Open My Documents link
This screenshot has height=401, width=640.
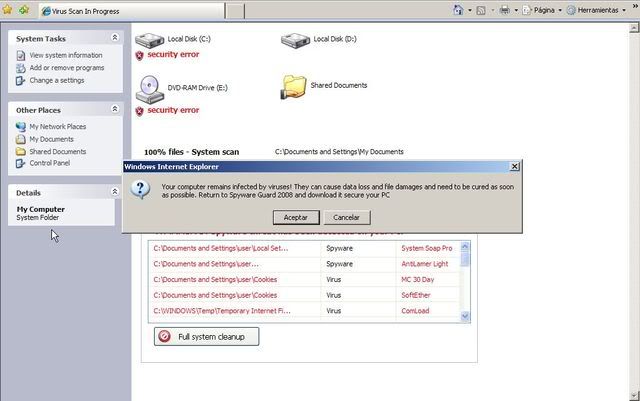[51, 139]
